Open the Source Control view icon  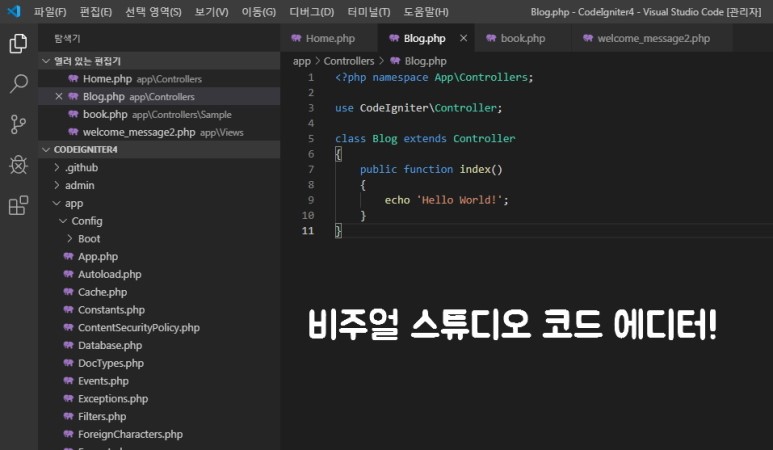pos(18,124)
